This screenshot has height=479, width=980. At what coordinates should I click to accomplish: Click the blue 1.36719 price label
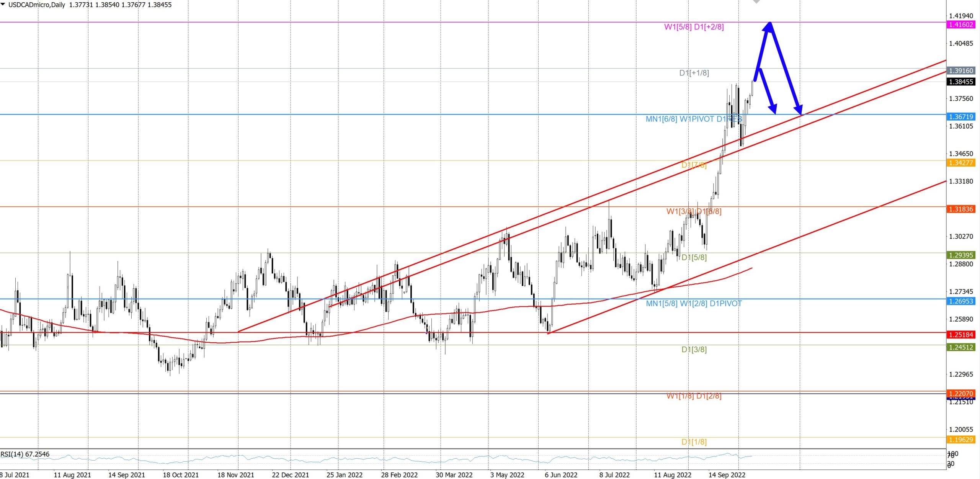(961, 117)
